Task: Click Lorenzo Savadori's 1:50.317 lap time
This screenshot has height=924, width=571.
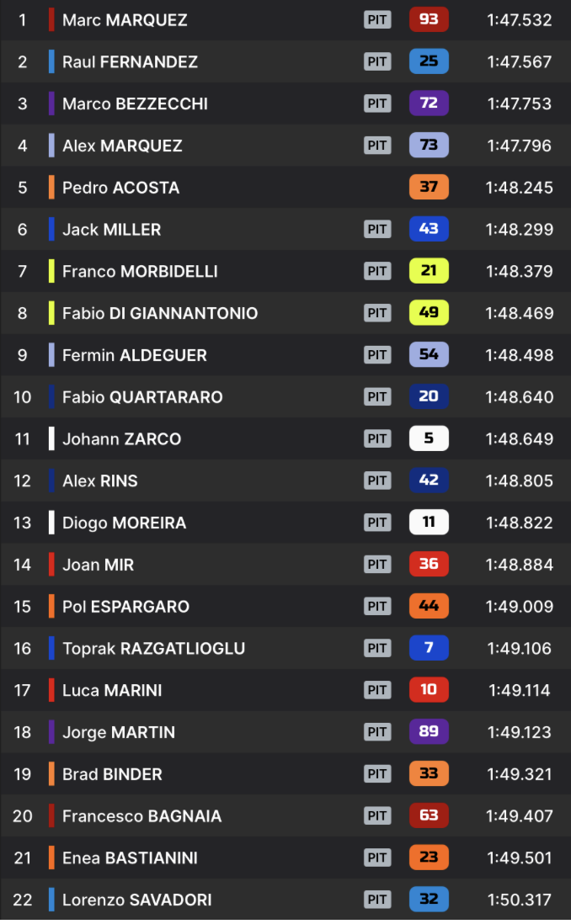Action: click(x=519, y=900)
